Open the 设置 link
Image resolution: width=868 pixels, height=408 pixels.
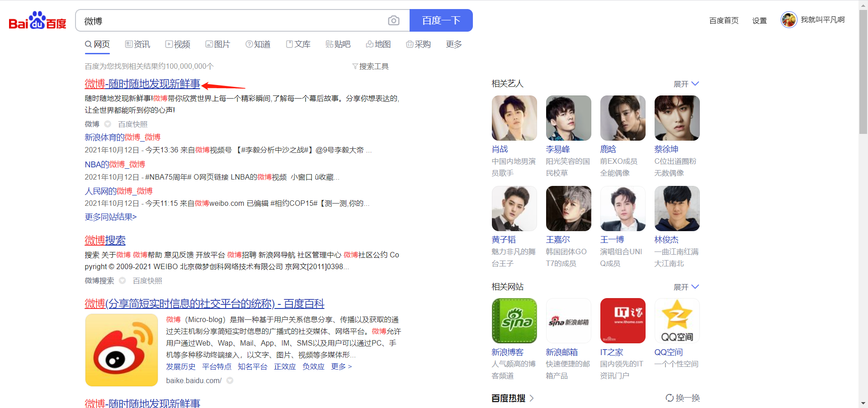tap(759, 20)
